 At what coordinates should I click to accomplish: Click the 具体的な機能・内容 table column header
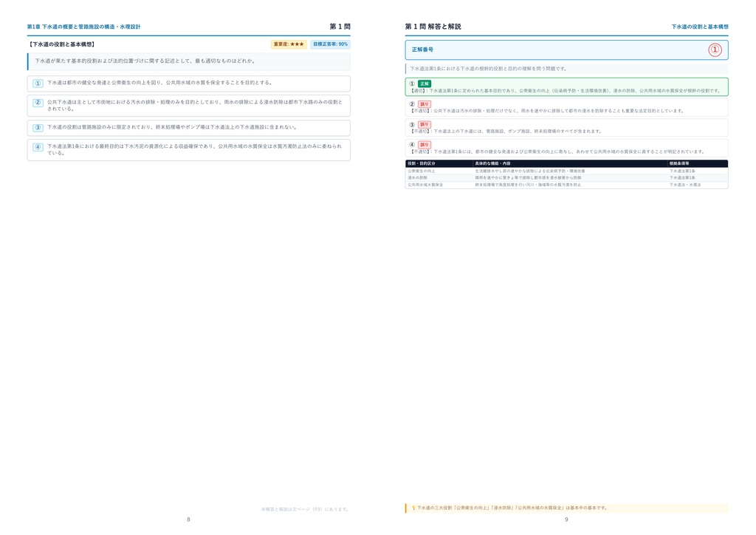492,163
